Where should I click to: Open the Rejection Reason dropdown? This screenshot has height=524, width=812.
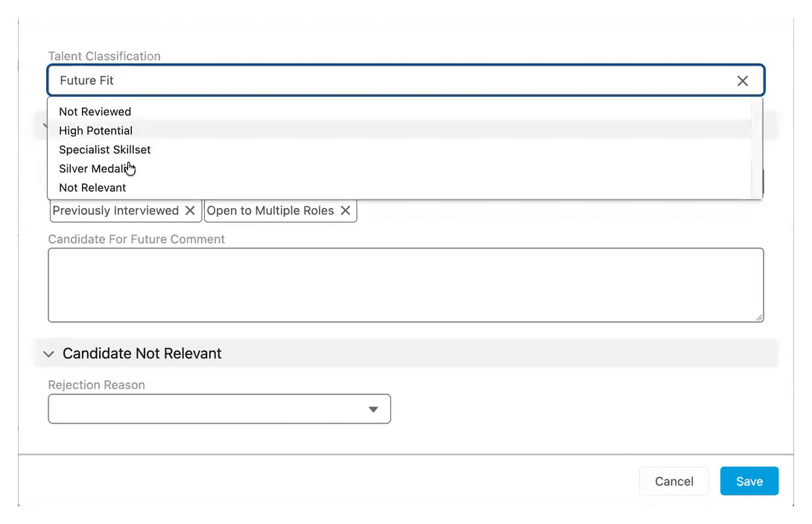(x=219, y=409)
